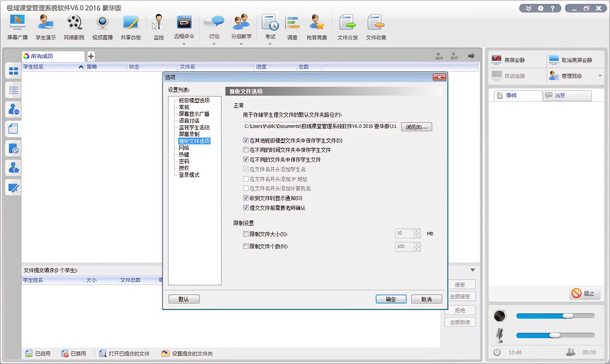Start Screen Broadcast from the main toolbar
Image resolution: width=610 pixels, height=364 pixels.
(x=17, y=28)
